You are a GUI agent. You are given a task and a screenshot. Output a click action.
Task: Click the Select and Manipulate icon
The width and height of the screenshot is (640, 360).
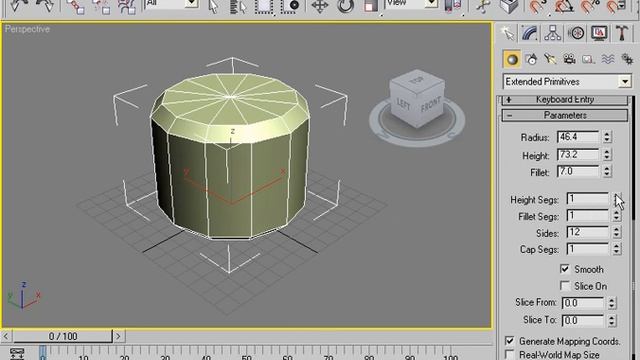pos(483,7)
